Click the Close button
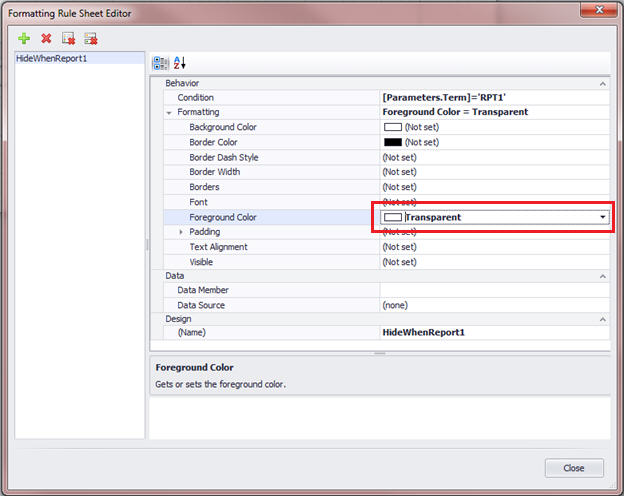624x496 pixels. click(x=573, y=468)
